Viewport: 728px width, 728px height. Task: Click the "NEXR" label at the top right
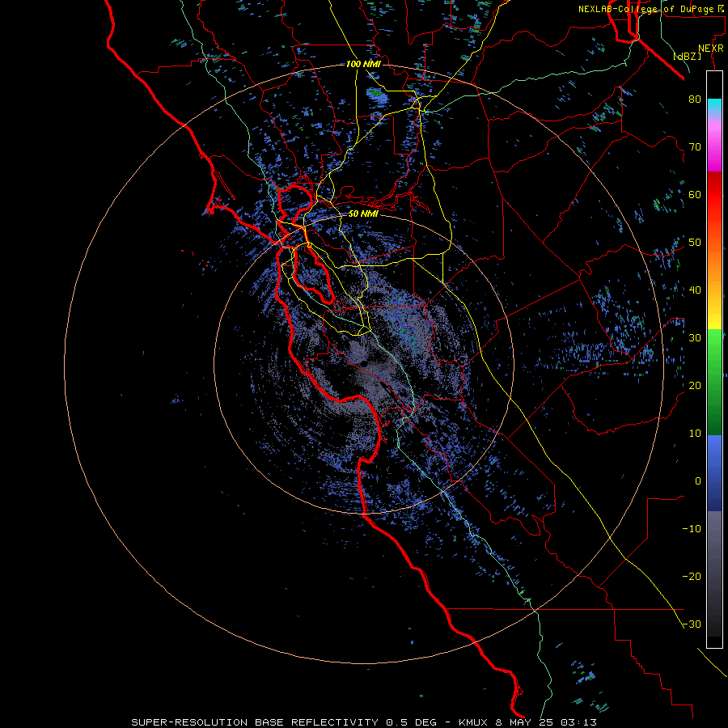click(x=711, y=49)
